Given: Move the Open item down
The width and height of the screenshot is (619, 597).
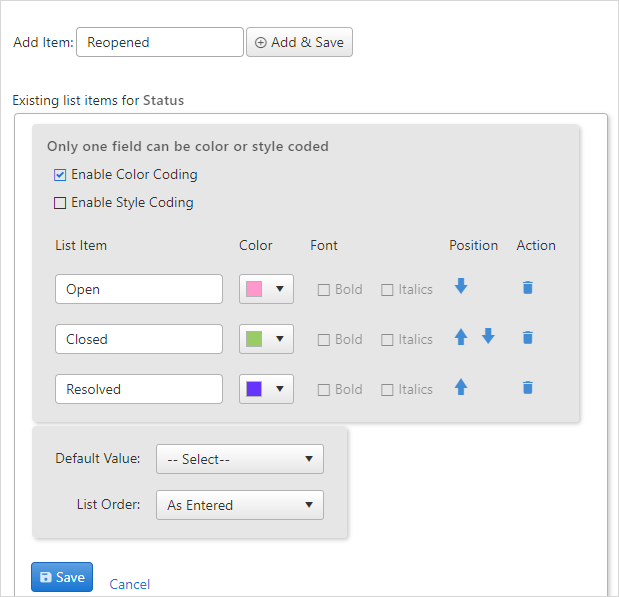Looking at the screenshot, I should click(x=461, y=286).
